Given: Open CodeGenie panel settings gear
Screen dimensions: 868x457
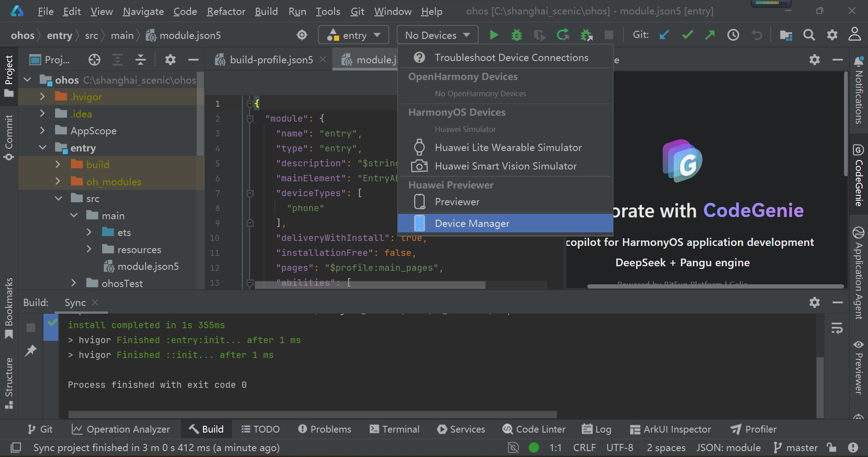Looking at the screenshot, I should pos(815,59).
